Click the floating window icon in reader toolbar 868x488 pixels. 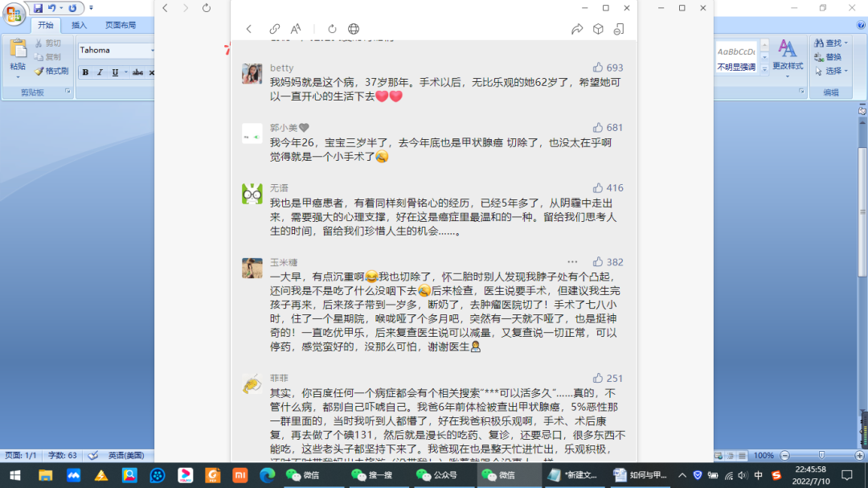click(619, 28)
